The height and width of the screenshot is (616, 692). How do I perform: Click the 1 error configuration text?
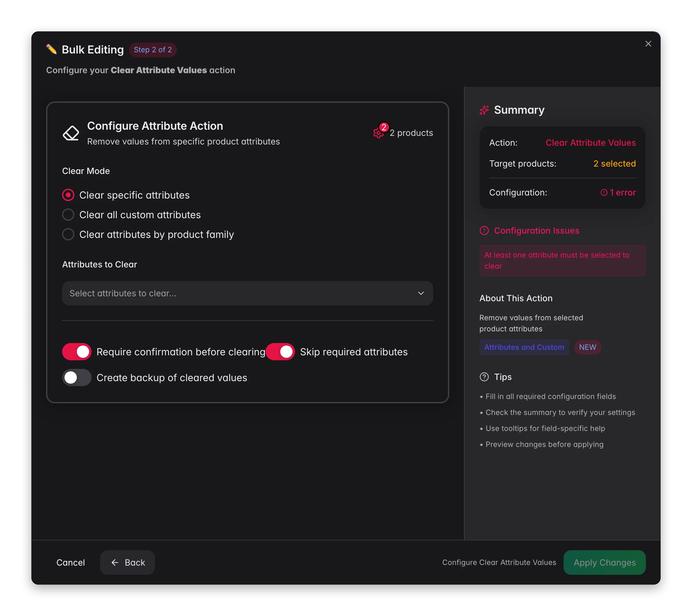click(x=623, y=193)
